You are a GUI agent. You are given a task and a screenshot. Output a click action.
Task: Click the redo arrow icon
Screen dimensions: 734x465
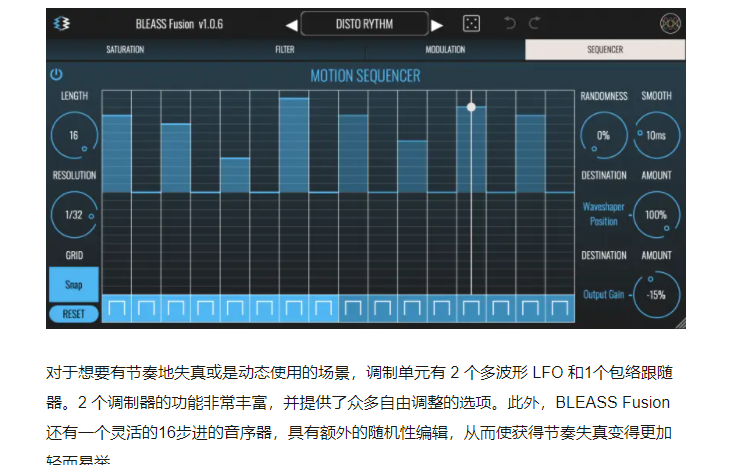(535, 24)
